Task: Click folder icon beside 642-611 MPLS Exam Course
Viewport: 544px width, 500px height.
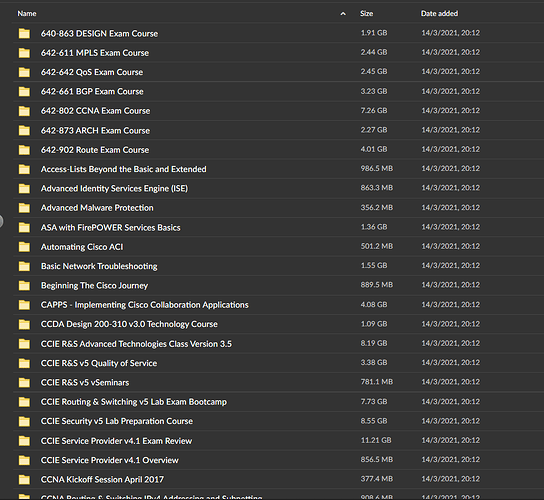Action: point(24,53)
